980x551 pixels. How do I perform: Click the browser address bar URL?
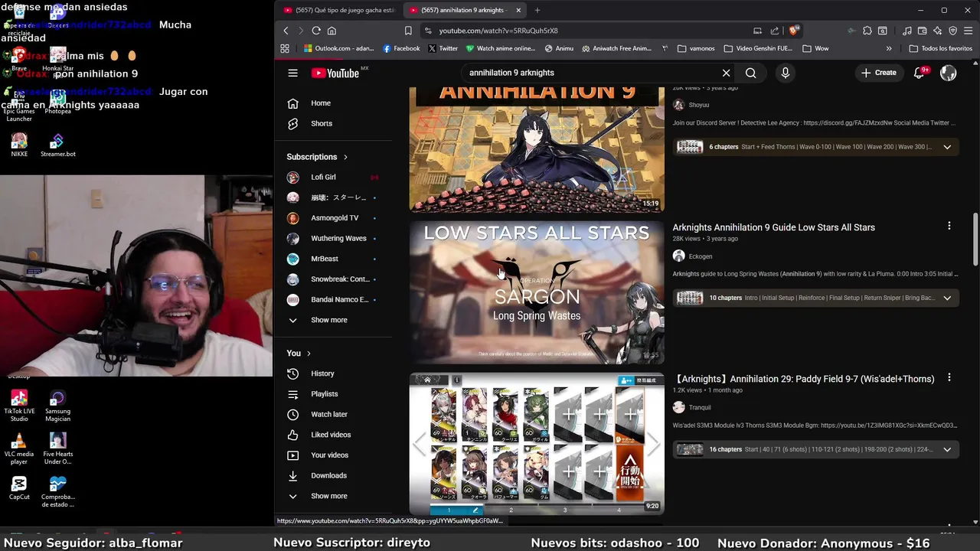pyautogui.click(x=498, y=31)
